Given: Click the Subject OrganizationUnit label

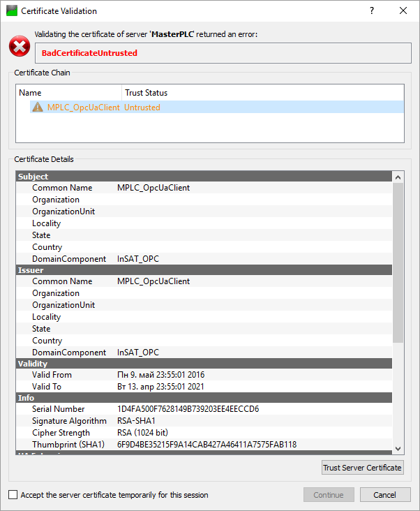Looking at the screenshot, I should point(63,212).
